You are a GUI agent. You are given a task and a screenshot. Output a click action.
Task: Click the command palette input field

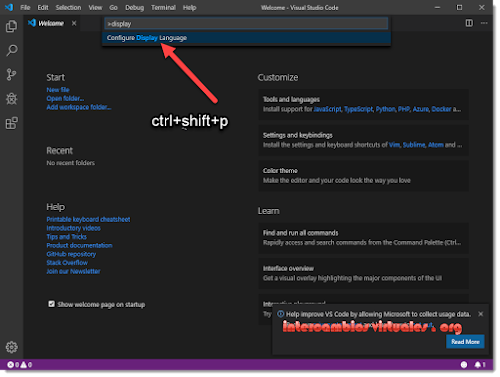click(246, 24)
